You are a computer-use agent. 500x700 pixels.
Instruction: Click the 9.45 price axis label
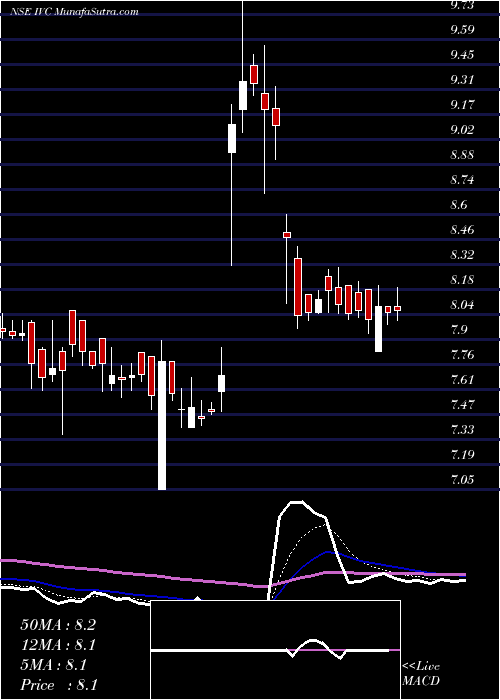pos(463,55)
